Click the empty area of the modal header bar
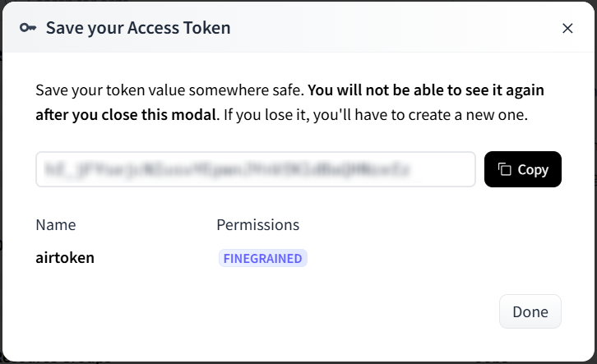 pos(395,28)
